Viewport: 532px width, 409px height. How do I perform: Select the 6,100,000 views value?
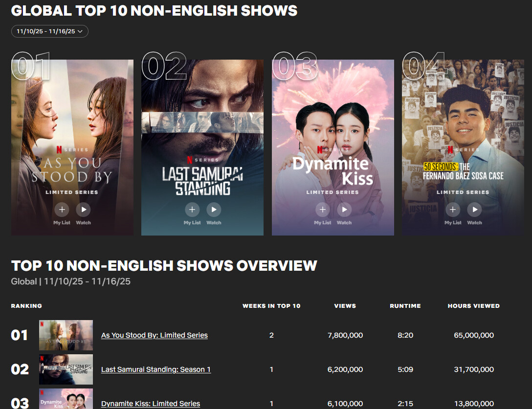pos(345,404)
